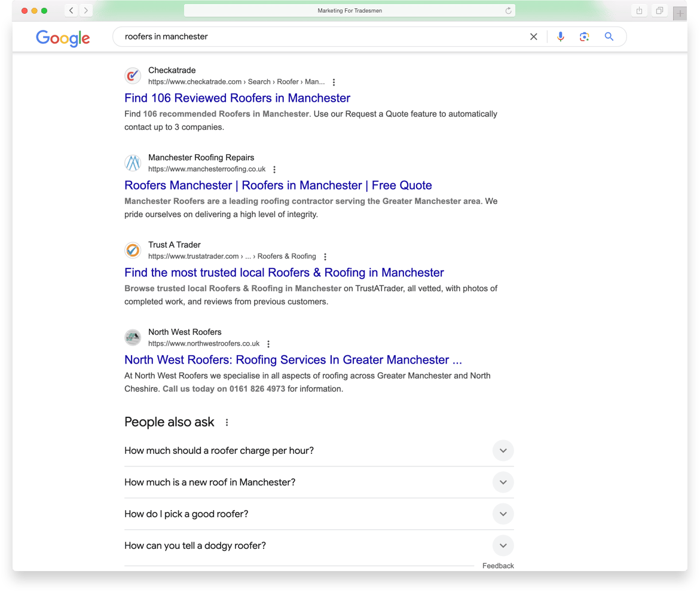Click the Google logo
Screen dimensions: 700x592
pyautogui.click(x=63, y=38)
